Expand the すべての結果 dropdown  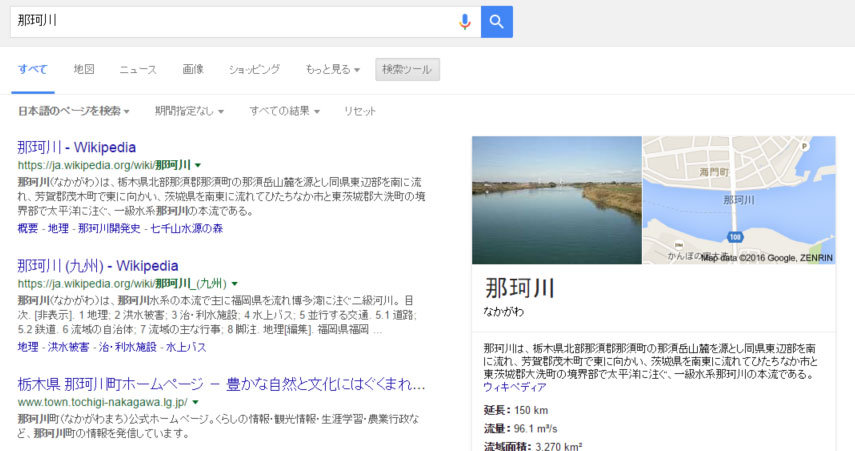tap(285, 111)
